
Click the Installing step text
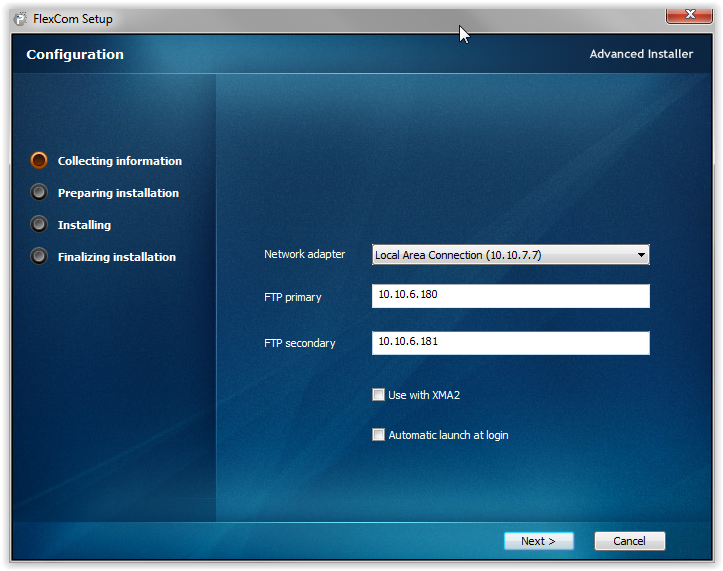[84, 225]
